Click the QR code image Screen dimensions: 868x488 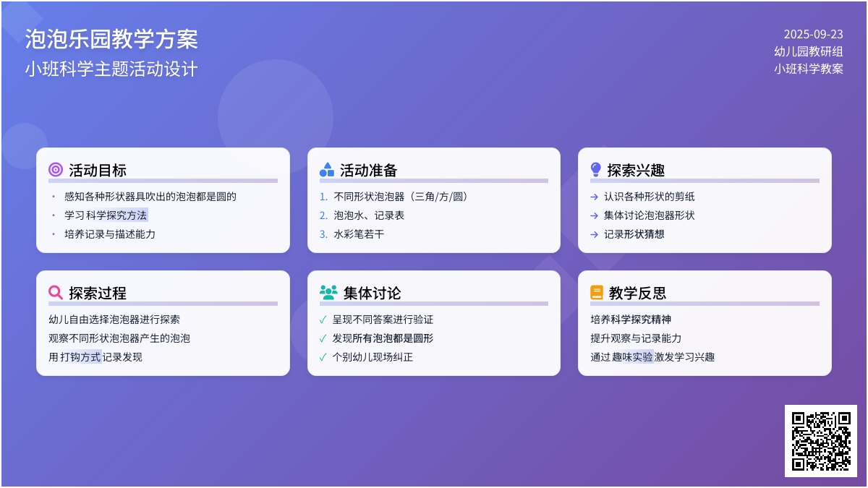[x=821, y=441]
